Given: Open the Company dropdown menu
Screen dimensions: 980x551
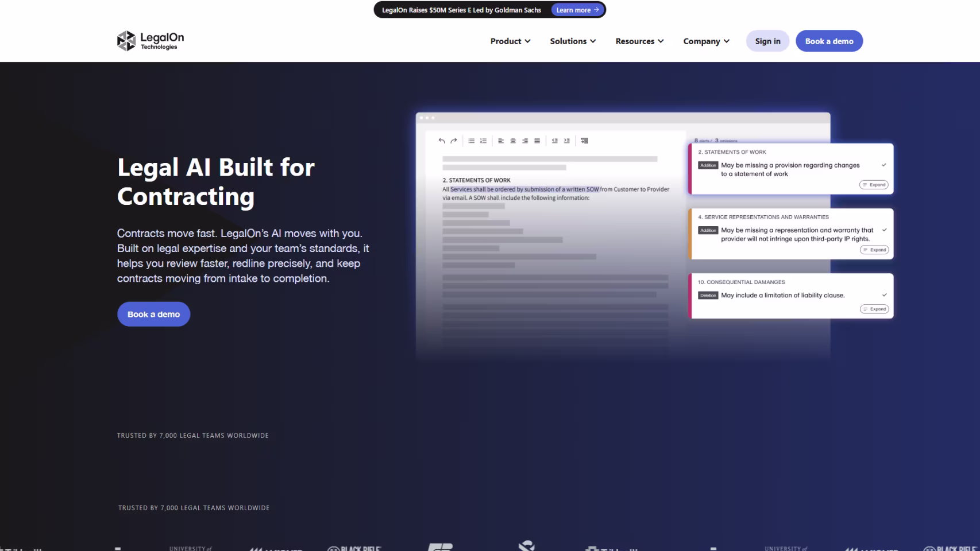Looking at the screenshot, I should pos(707,41).
